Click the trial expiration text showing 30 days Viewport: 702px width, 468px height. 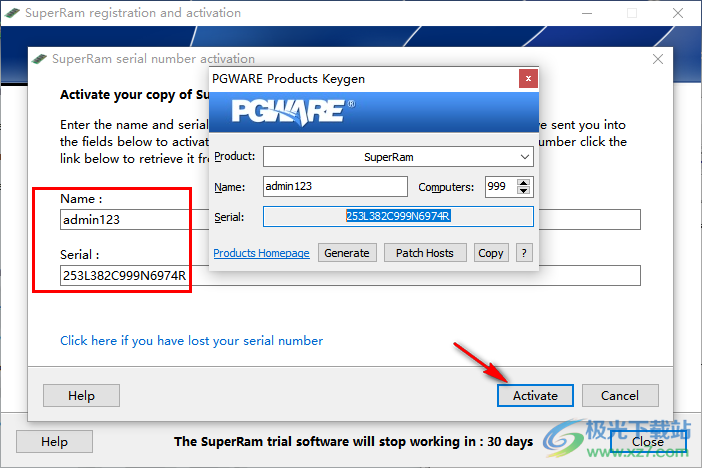point(354,442)
